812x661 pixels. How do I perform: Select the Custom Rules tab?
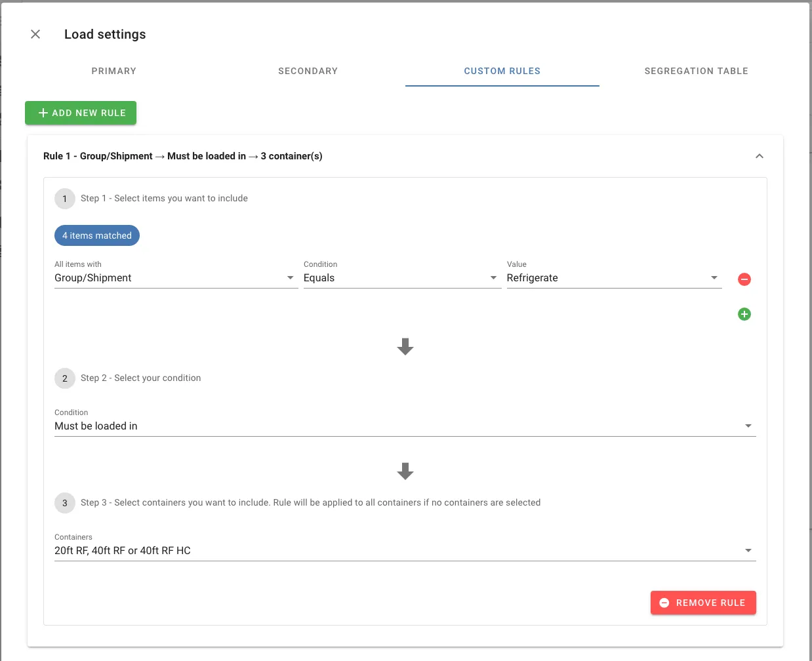(x=502, y=71)
